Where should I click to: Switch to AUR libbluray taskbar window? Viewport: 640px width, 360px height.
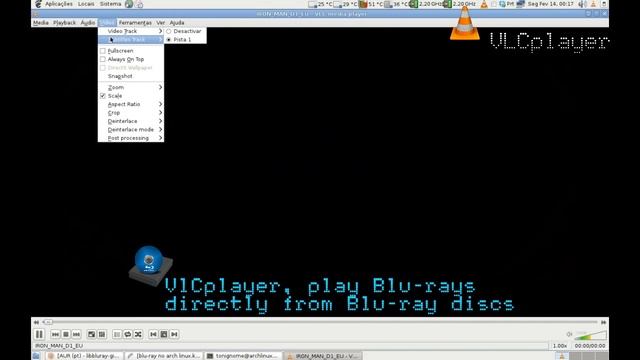[x=85, y=356]
